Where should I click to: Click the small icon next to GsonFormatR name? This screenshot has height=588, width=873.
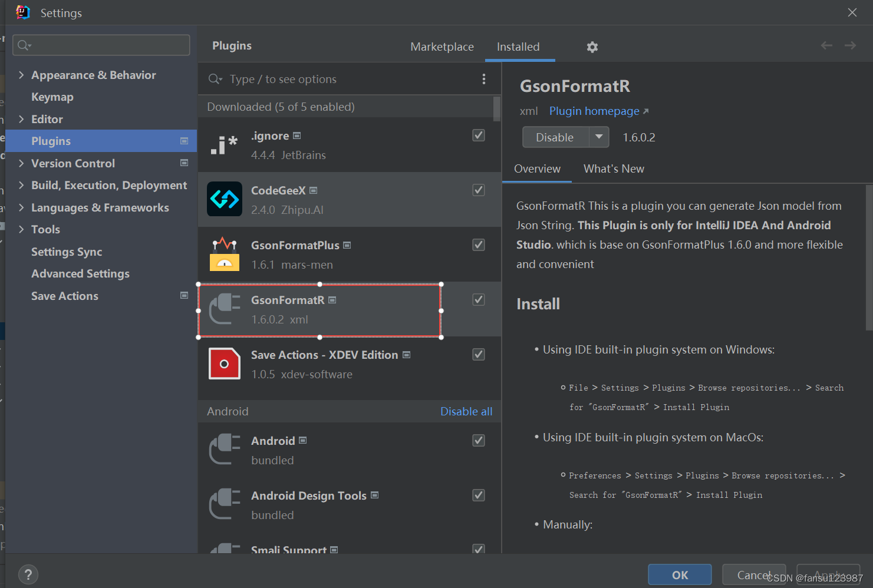[332, 300]
